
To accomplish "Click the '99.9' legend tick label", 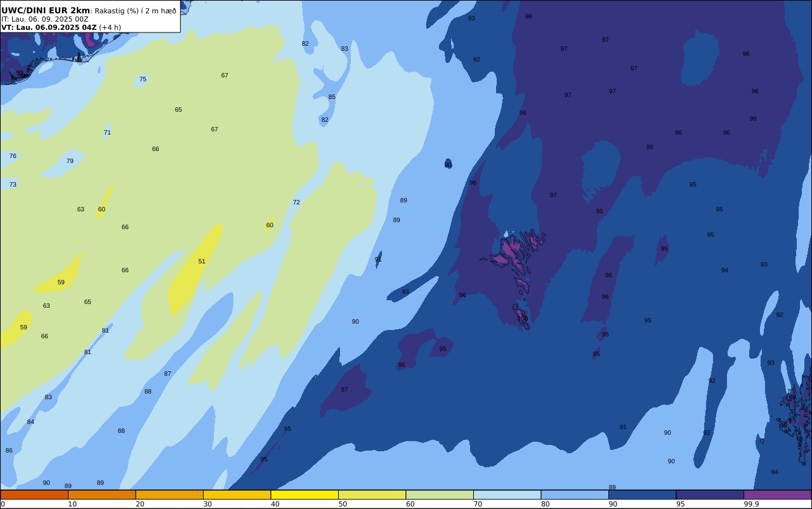I will coord(752,504).
